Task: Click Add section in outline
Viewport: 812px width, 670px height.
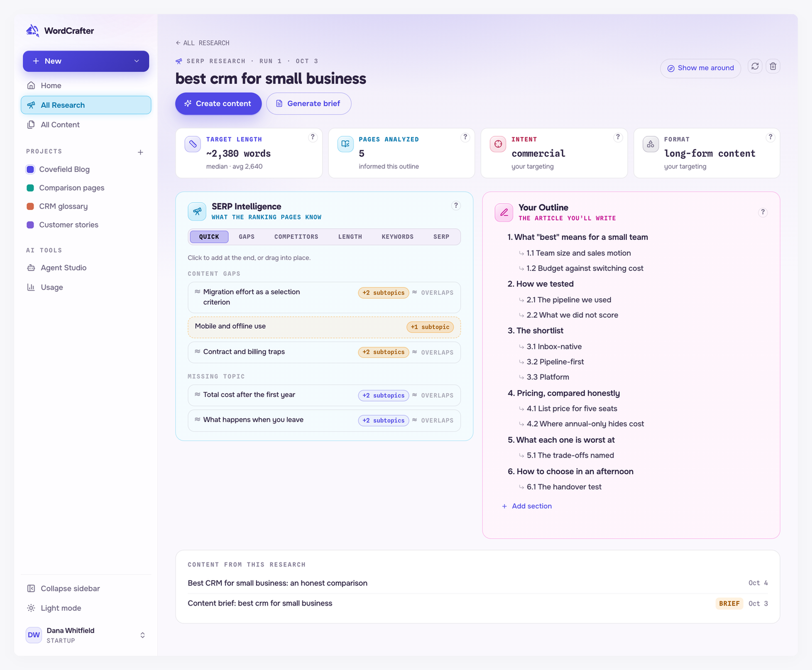Action: tap(527, 506)
